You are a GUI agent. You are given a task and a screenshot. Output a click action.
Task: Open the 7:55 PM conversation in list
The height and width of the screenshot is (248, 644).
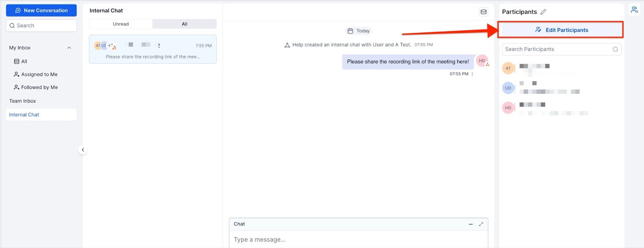153,50
